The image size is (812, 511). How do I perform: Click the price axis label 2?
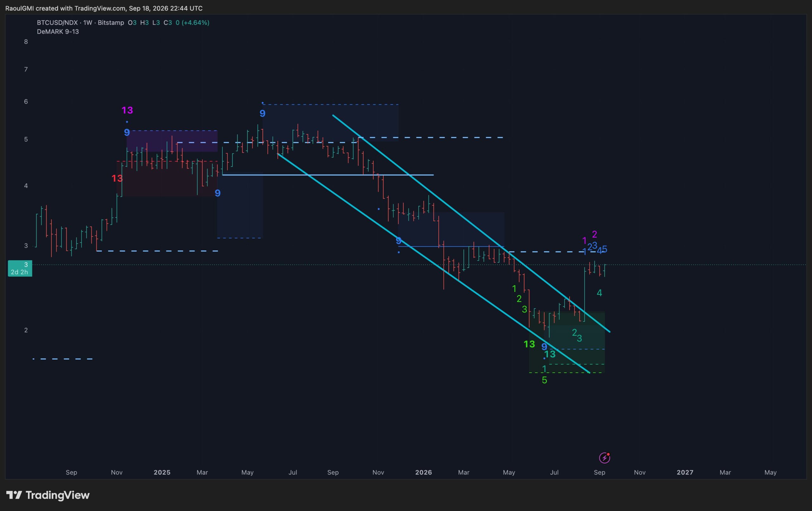coord(26,330)
